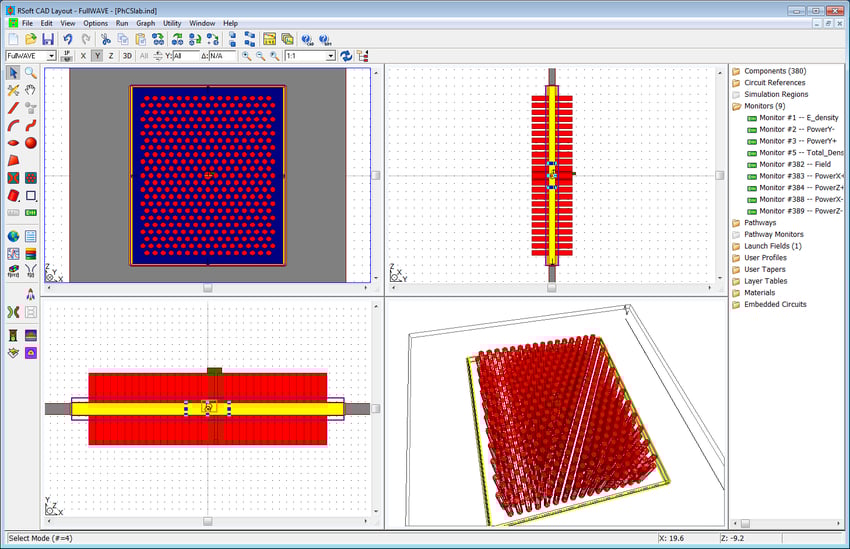Toggle the Z view axis button

(x=110, y=56)
